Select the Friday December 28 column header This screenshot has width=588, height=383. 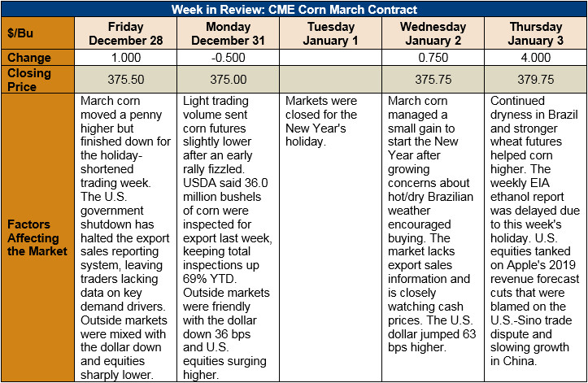(x=125, y=33)
